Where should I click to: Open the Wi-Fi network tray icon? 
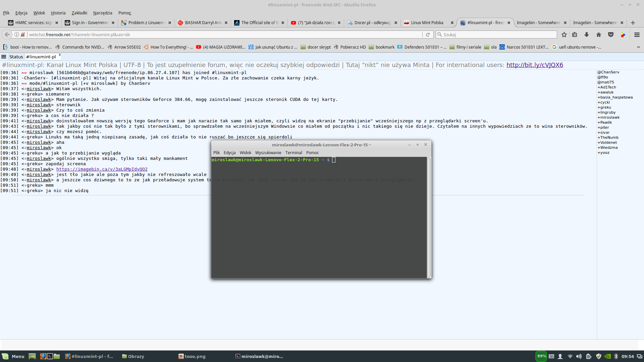point(570,356)
